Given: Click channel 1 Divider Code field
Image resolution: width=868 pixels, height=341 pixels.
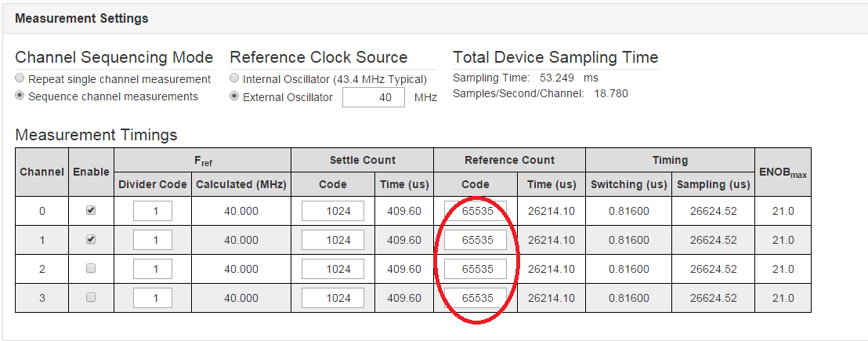Looking at the screenshot, I should (x=153, y=240).
